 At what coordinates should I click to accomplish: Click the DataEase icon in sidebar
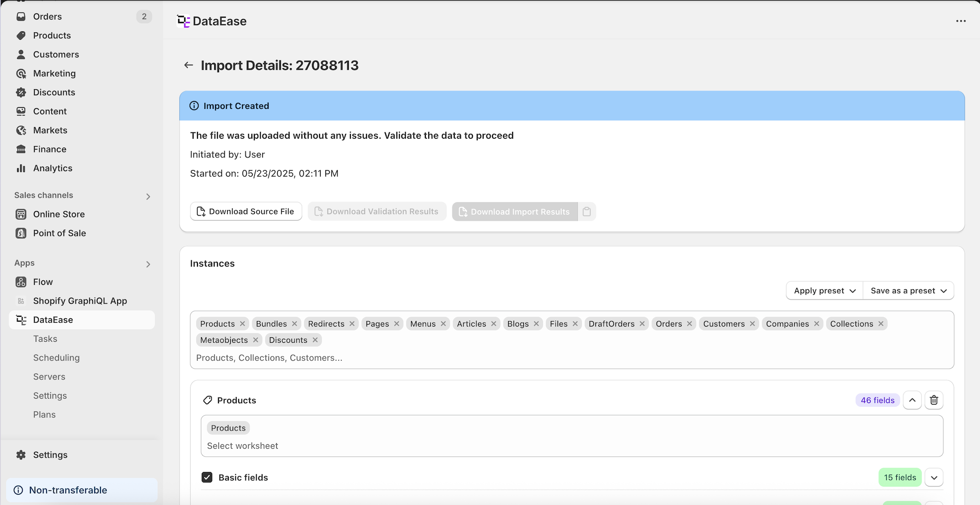[21, 320]
